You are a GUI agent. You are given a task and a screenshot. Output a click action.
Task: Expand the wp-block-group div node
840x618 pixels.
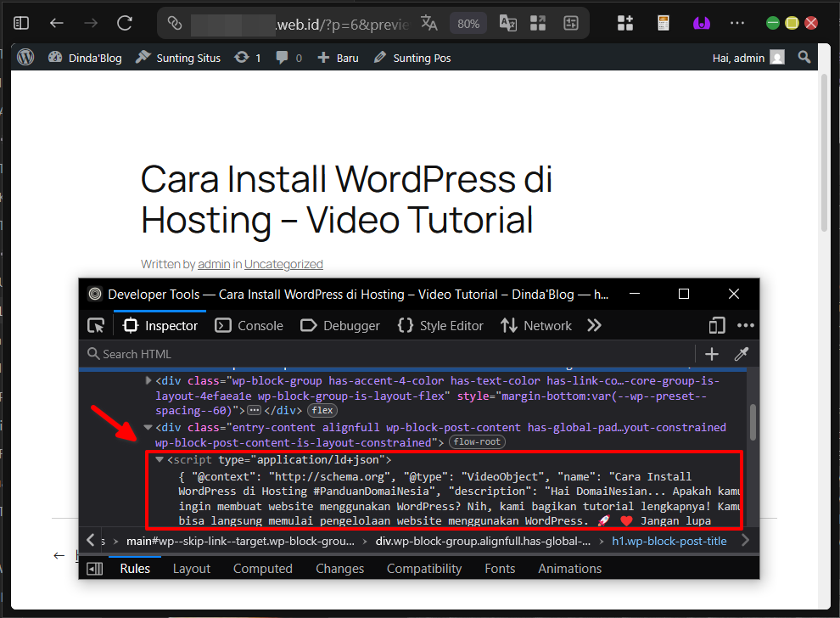click(148, 380)
